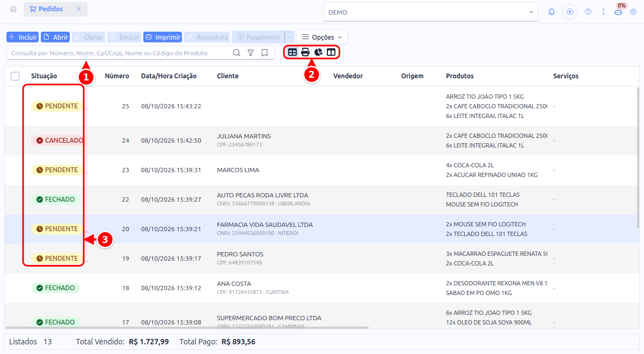This screenshot has height=354, width=644.
Task: Open the DEMO company dropdown
Action: pos(431,12)
